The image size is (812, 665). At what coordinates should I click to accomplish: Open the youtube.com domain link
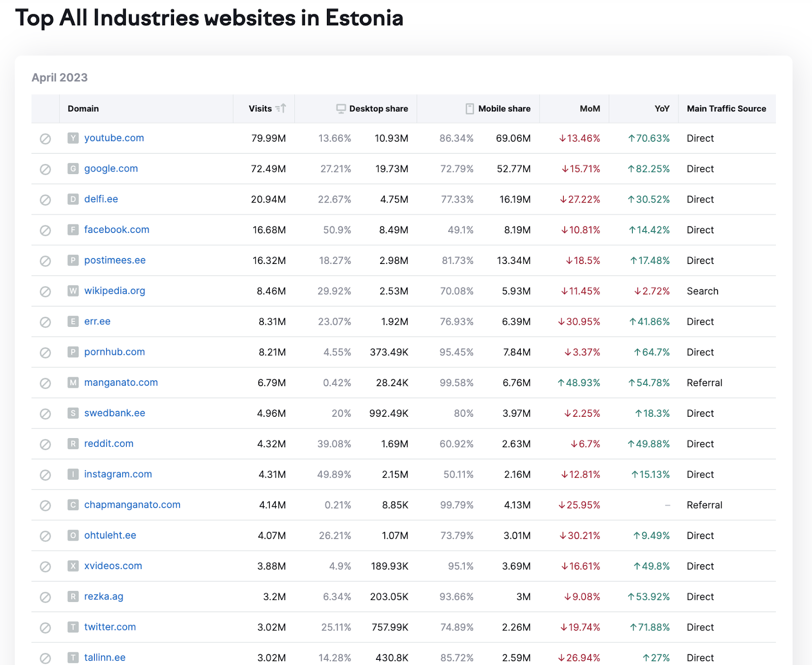pyautogui.click(x=114, y=138)
